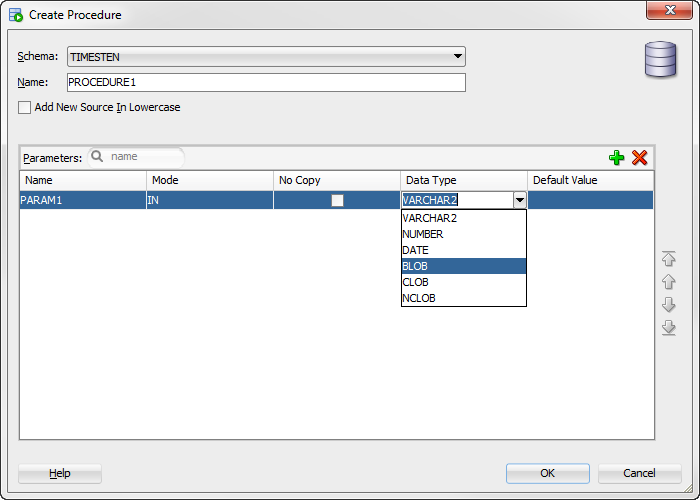Open Help for Create Procedure
The height and width of the screenshot is (500, 700).
coord(60,473)
